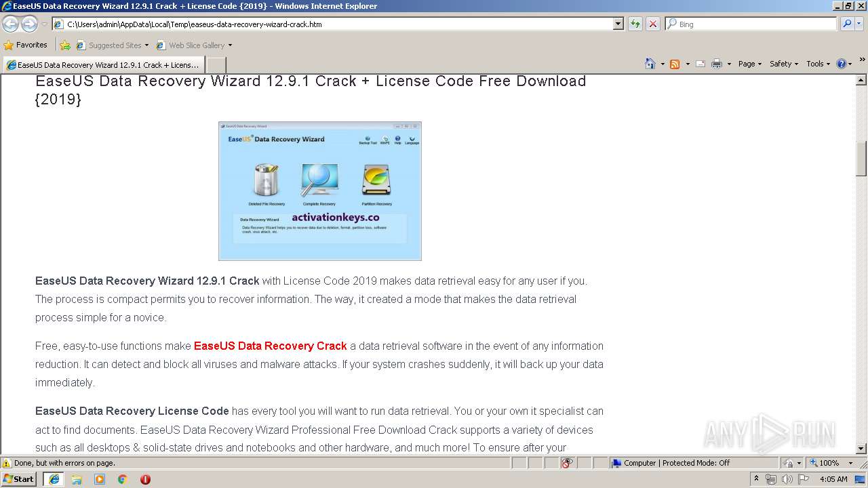Open the Tools menu
Viewport: 868px width, 488px height.
tap(818, 64)
